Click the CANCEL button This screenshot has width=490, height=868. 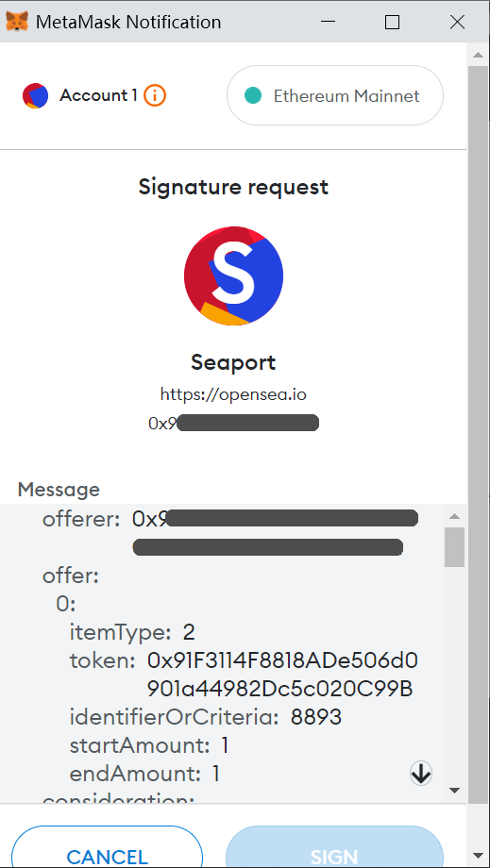point(107,847)
